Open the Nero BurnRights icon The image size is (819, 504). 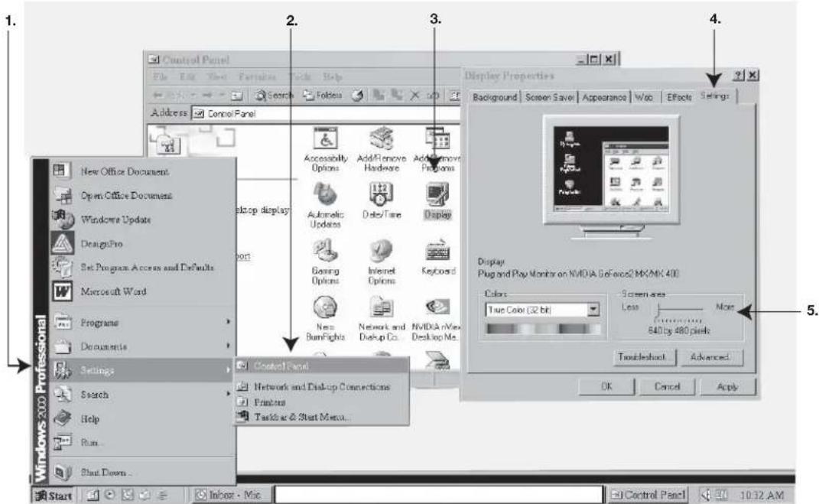pos(326,318)
